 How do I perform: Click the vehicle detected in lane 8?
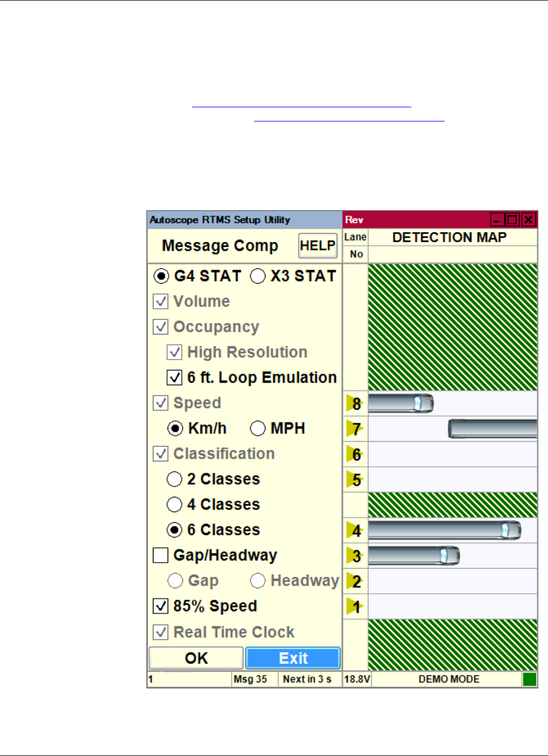tap(401, 404)
